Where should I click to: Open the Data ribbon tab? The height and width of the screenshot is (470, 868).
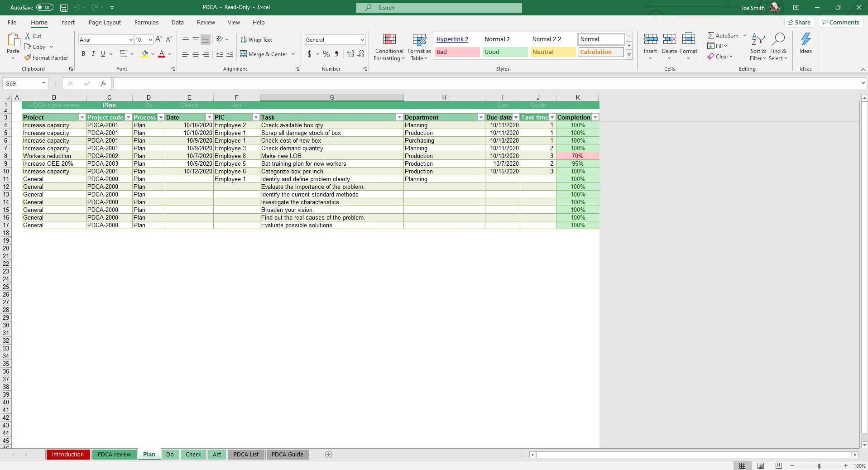click(x=177, y=23)
